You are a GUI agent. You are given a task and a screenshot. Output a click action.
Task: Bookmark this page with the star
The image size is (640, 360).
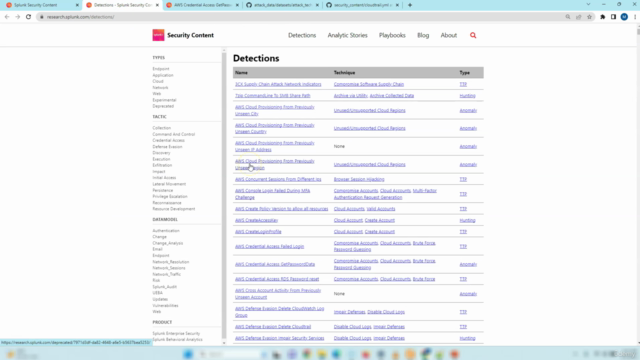[x=589, y=17]
